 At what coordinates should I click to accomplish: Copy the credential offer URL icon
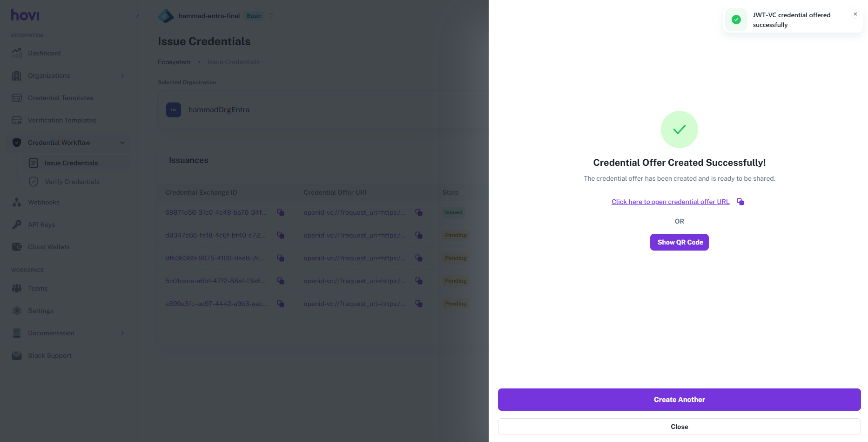point(740,202)
